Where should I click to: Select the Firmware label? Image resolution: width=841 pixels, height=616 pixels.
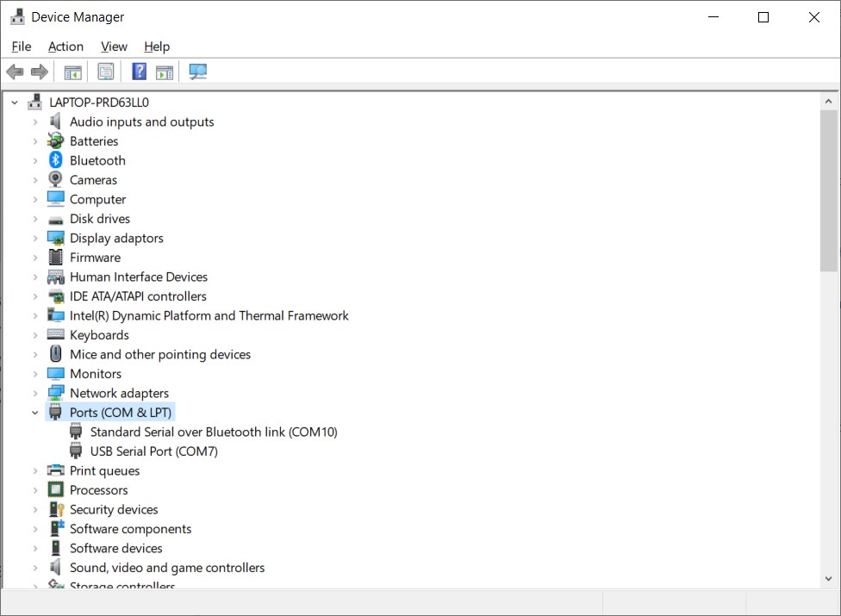95,258
